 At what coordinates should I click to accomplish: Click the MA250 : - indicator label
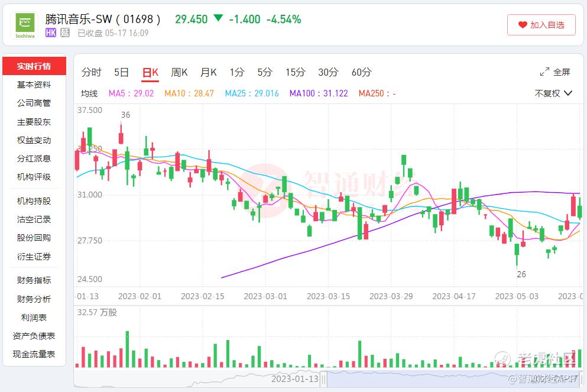[x=377, y=93]
